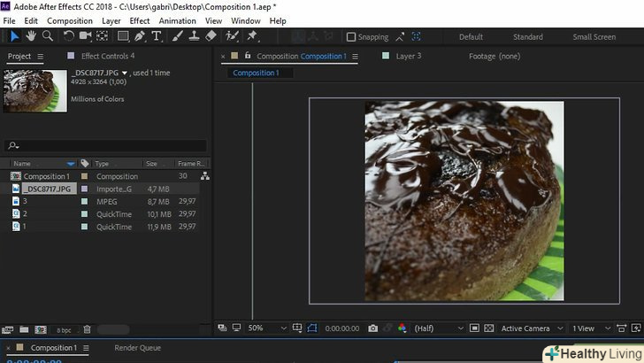Open the resolution (Half) dropdown
The width and height of the screenshot is (644, 363).
433,328
